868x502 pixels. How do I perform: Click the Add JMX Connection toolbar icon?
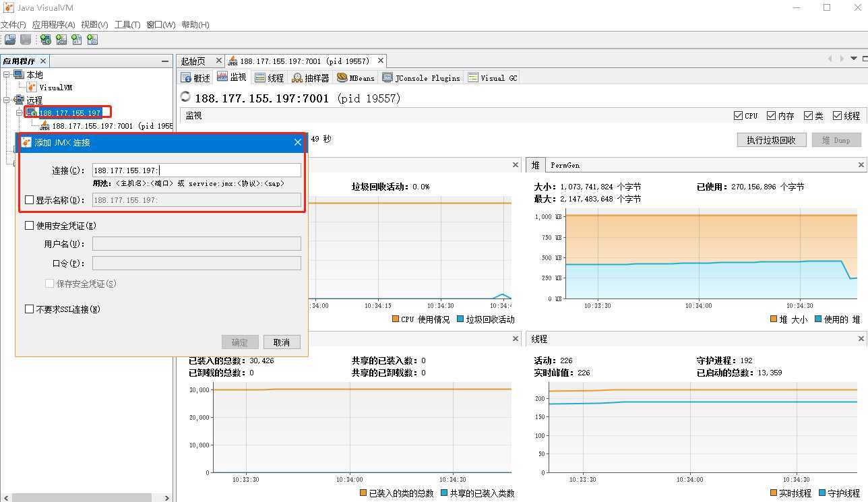61,40
